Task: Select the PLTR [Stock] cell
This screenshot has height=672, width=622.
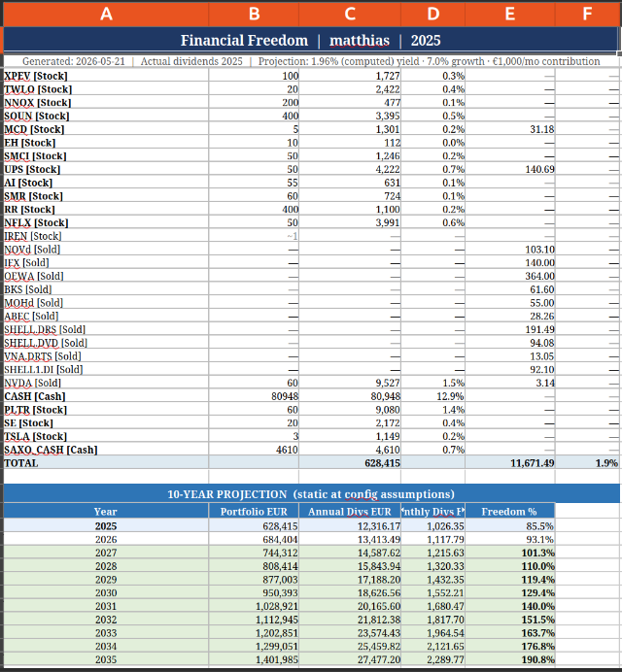Action: [106, 410]
